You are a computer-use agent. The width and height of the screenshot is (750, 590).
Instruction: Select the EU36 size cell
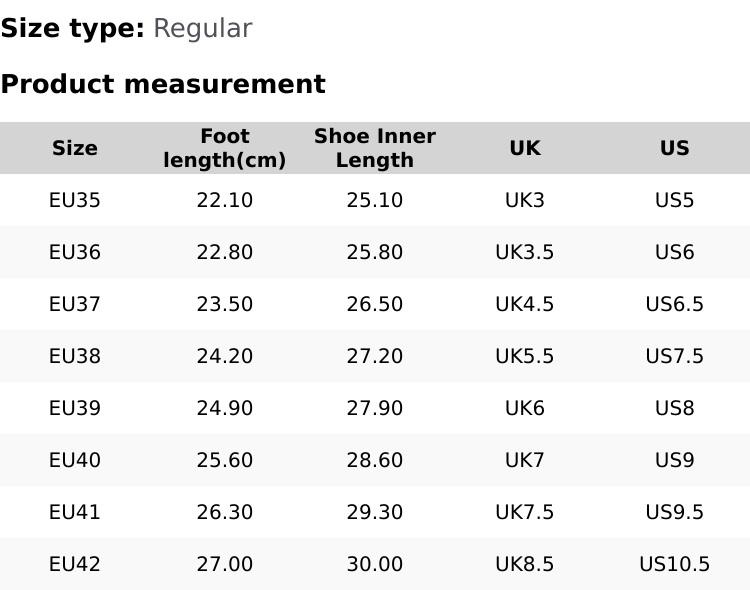[75, 252]
